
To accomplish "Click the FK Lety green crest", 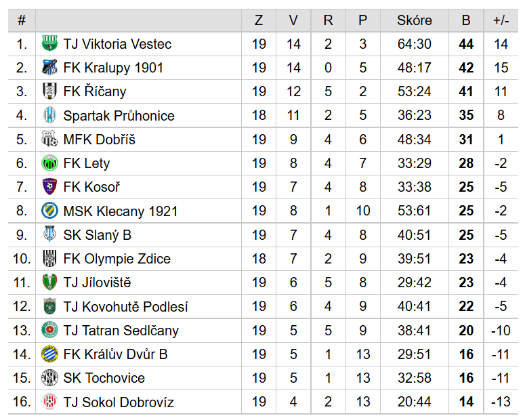I will (x=49, y=163).
